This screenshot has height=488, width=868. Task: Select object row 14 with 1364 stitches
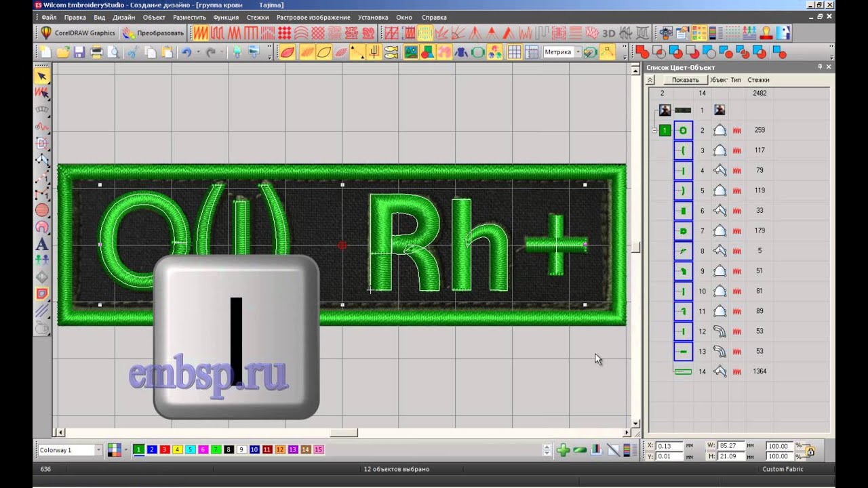click(739, 371)
